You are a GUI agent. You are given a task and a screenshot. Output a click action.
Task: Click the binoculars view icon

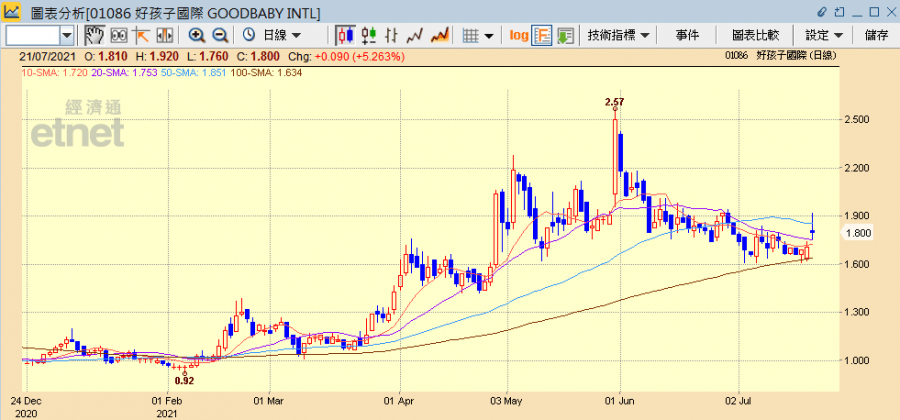point(118,35)
